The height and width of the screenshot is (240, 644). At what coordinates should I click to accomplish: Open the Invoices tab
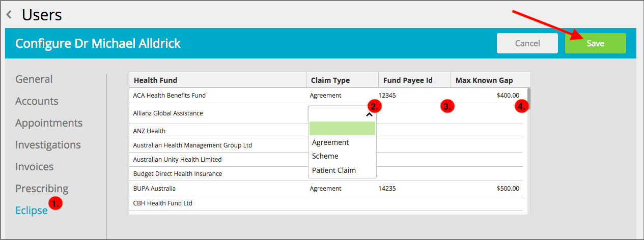tap(34, 167)
